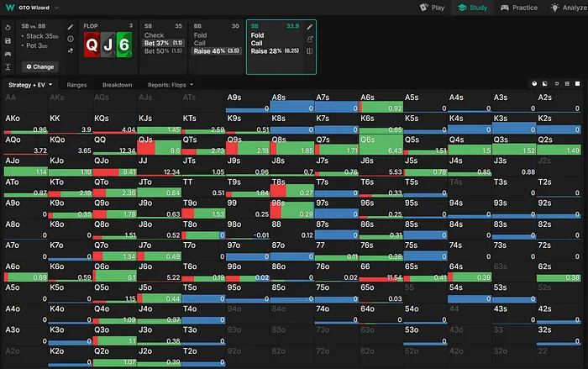The height and width of the screenshot is (369, 588).
Task: Click the Change button
Action: (x=39, y=66)
